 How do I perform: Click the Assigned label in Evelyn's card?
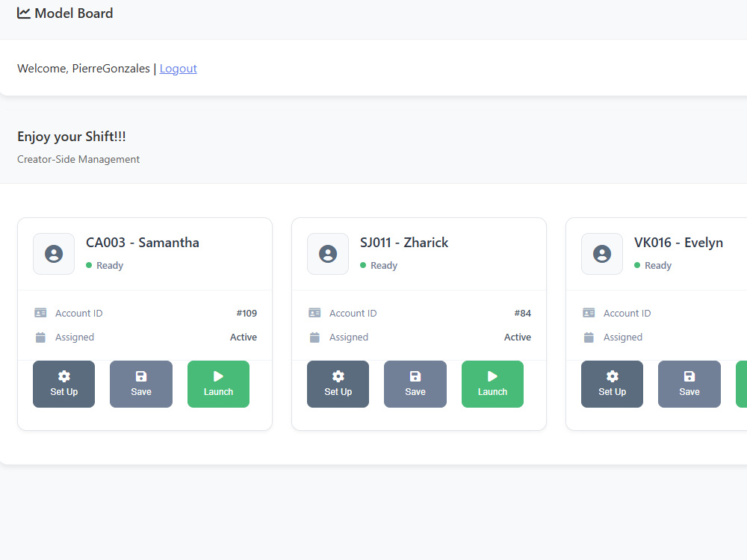[623, 337]
